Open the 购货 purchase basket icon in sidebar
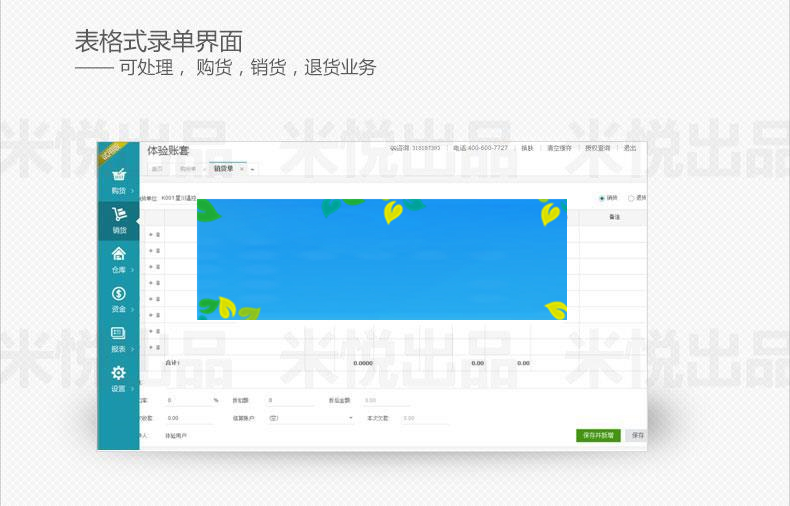This screenshot has height=506, width=790. point(118,174)
